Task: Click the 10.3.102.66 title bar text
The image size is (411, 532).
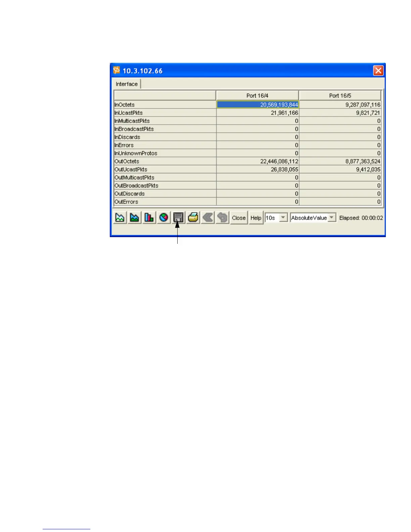Action: [143, 71]
